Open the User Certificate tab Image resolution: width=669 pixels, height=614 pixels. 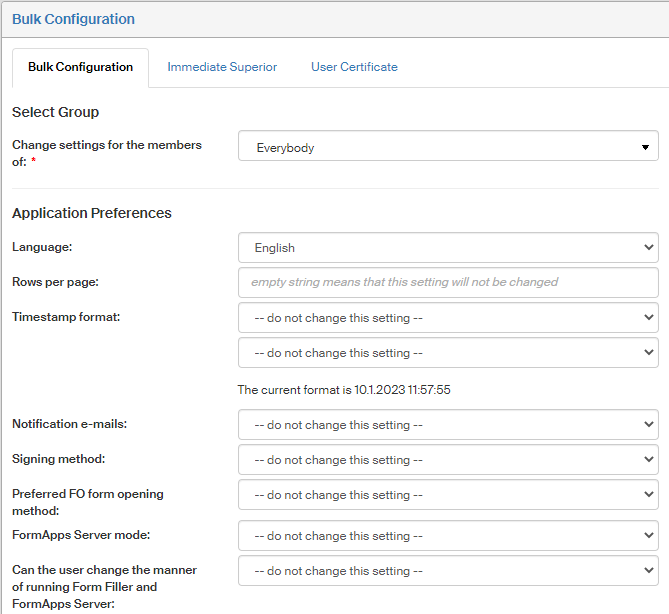354,67
